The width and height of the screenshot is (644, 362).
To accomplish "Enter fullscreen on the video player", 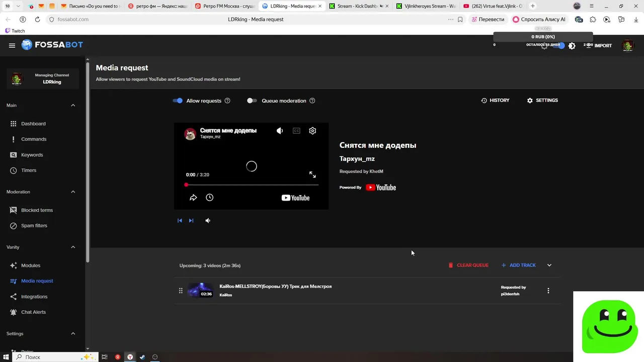I will point(312,174).
